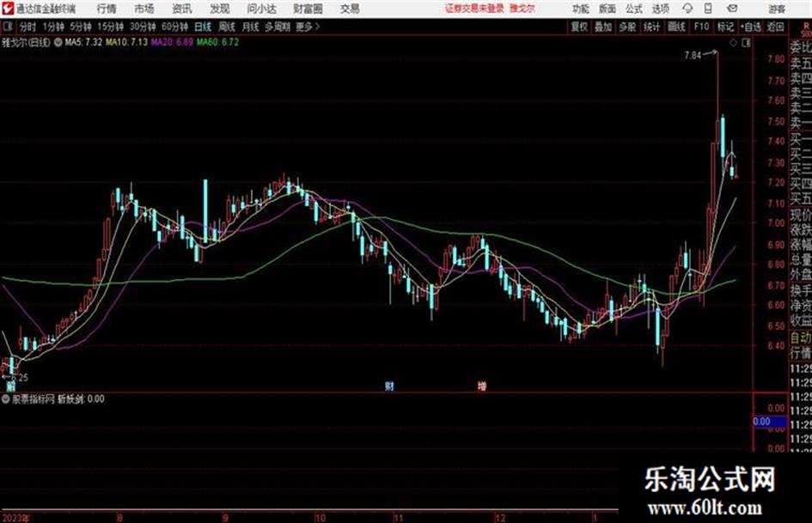This screenshot has height=523, width=812.
Task: Open the 交易 menu
Action: click(x=350, y=9)
